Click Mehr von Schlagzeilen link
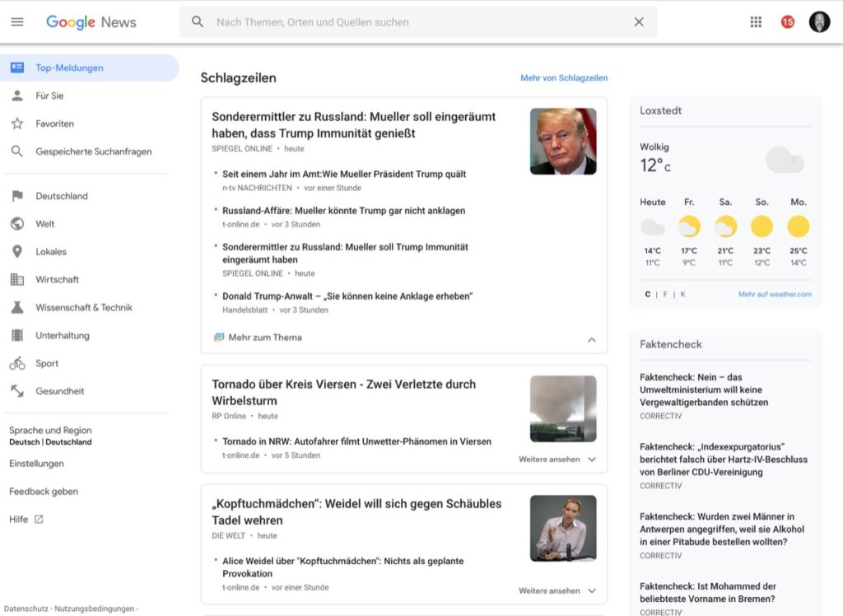843x616 pixels. point(564,78)
